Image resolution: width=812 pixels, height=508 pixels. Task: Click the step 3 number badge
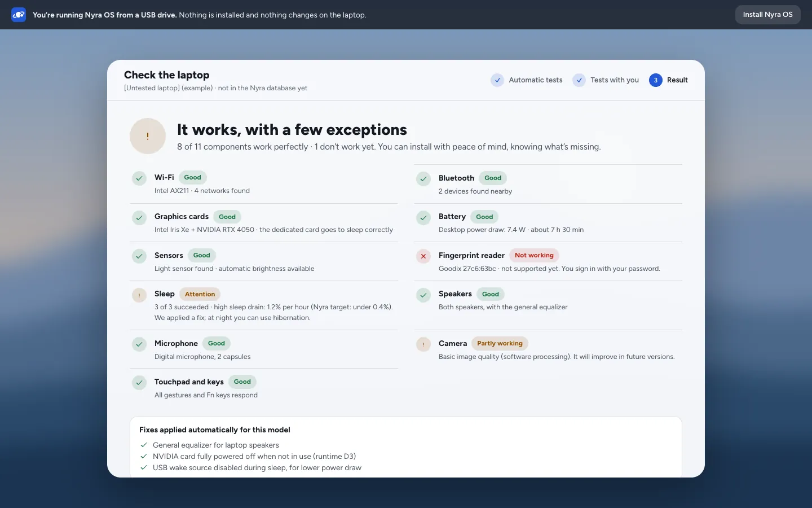[656, 80]
